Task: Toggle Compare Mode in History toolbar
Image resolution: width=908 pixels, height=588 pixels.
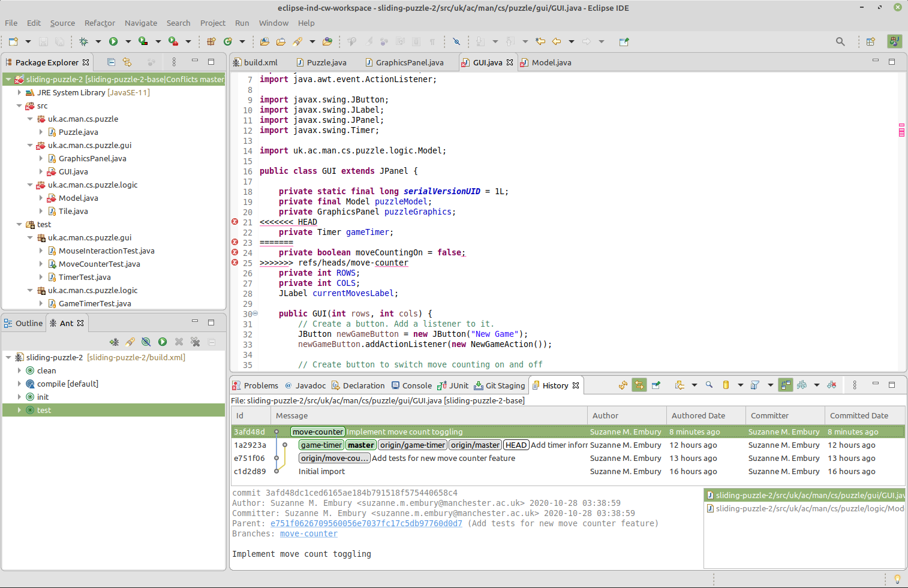Action: (786, 385)
